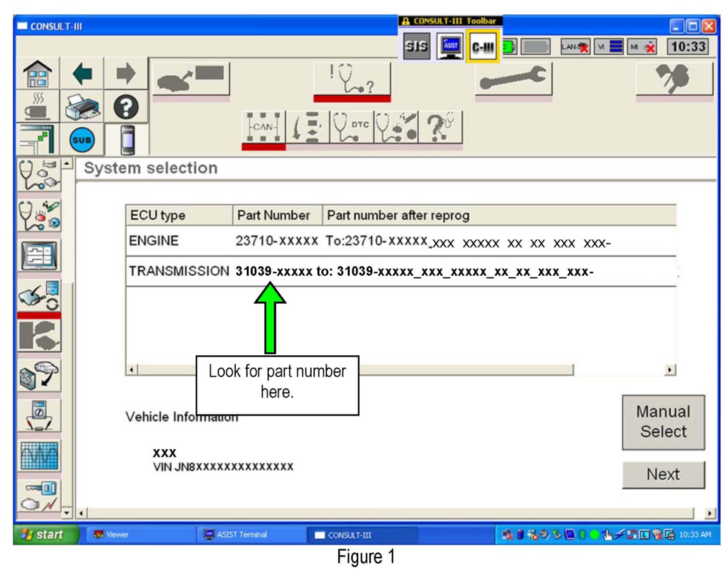
Task: Go back with the left arrow
Action: [x=82, y=74]
